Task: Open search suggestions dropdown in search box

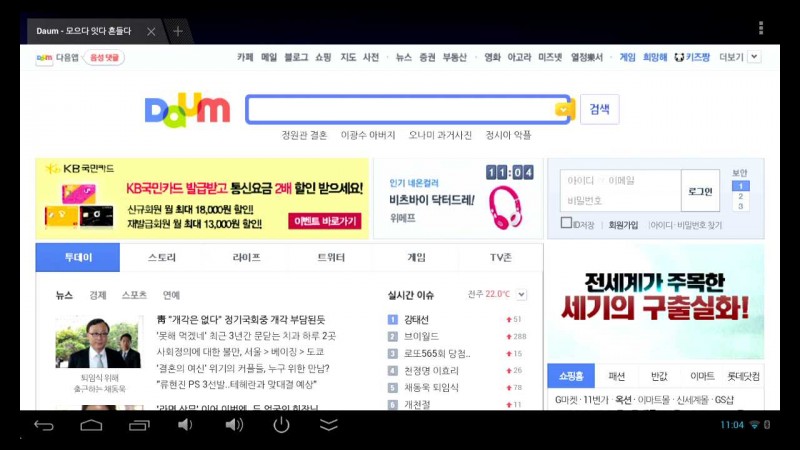Action: pos(562,109)
